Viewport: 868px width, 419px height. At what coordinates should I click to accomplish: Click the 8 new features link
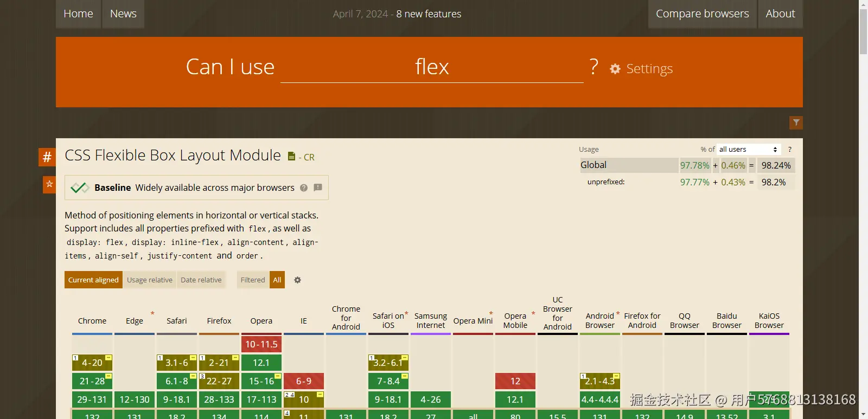coord(429,14)
